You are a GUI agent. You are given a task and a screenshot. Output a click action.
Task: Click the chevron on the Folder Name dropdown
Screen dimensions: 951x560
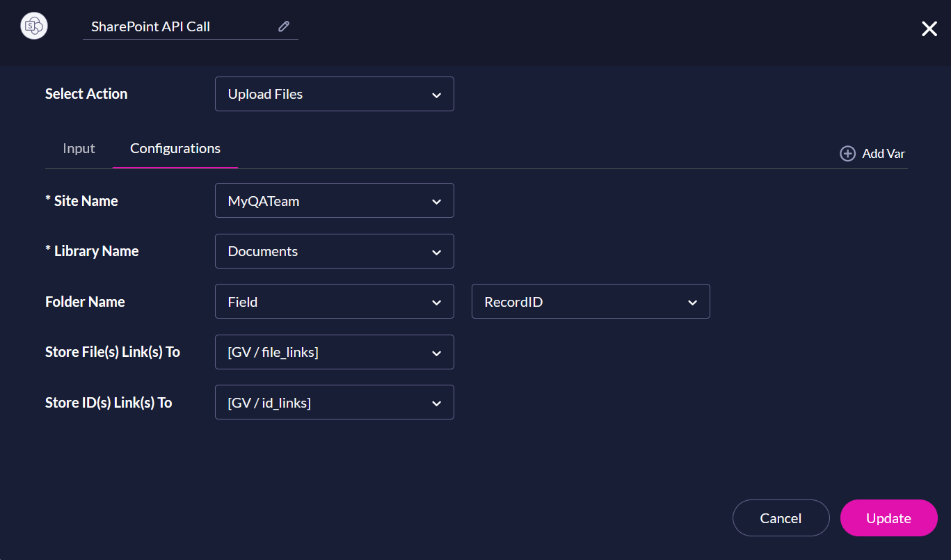pyautogui.click(x=436, y=301)
